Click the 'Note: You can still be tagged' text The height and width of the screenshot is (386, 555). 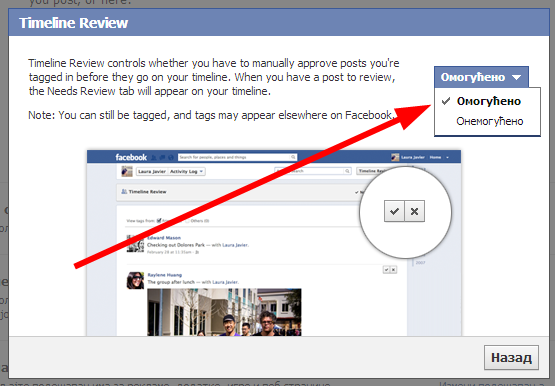click(211, 115)
